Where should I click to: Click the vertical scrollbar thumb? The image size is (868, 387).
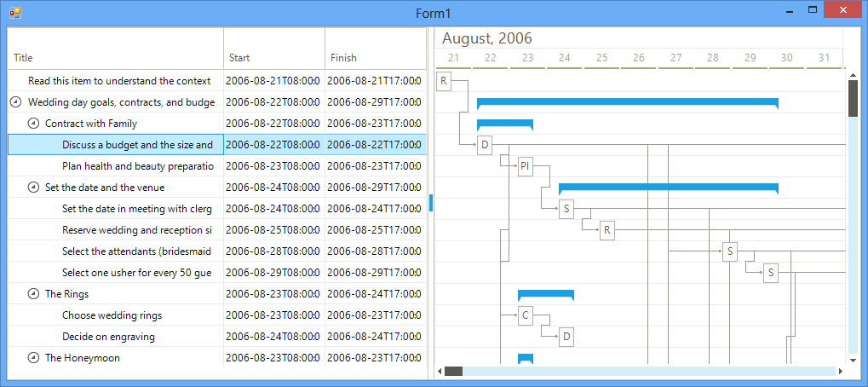[853, 98]
